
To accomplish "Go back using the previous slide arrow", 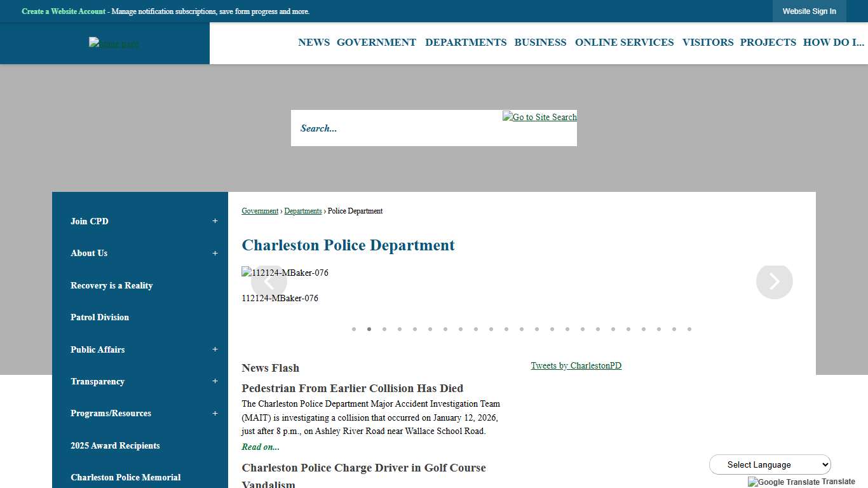I will (x=269, y=281).
